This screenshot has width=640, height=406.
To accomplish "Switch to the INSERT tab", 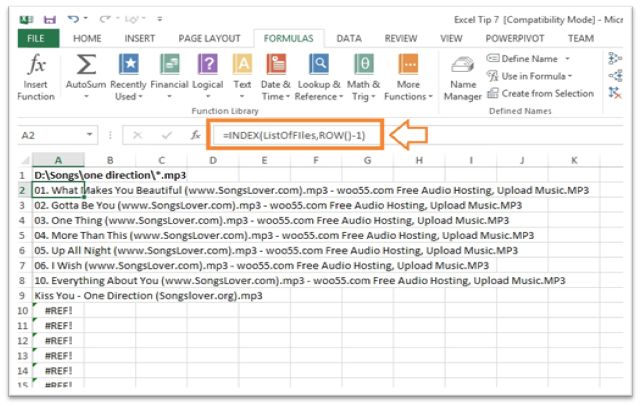I will (140, 39).
